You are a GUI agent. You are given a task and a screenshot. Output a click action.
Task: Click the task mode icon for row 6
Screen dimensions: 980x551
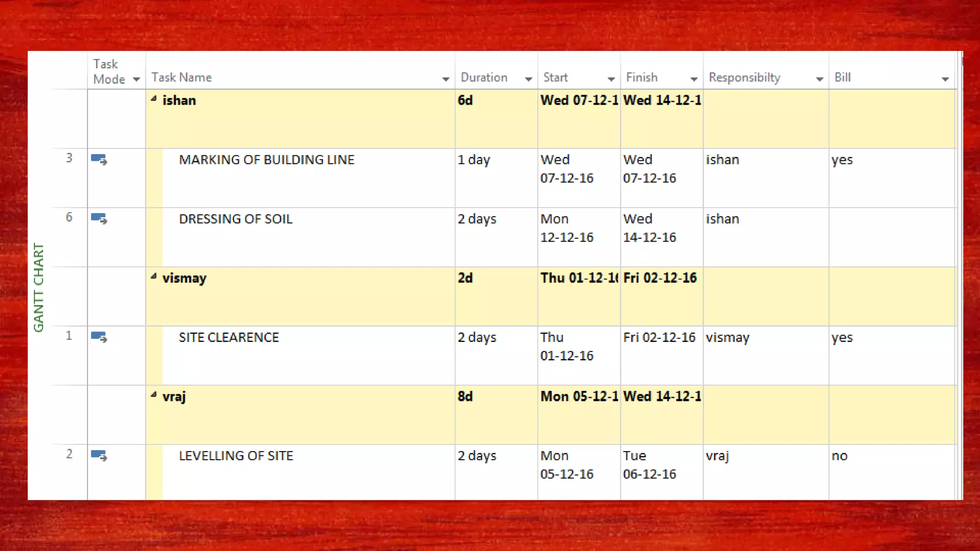pos(99,219)
